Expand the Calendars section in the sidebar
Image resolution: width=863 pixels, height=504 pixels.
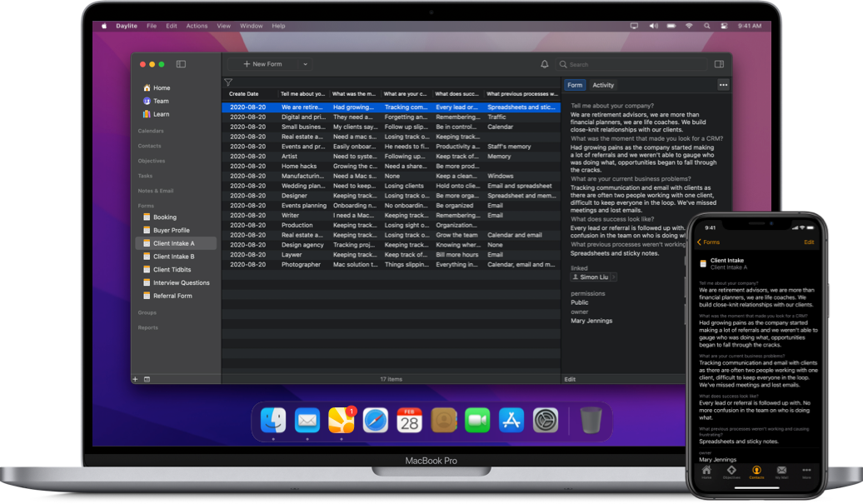(151, 131)
